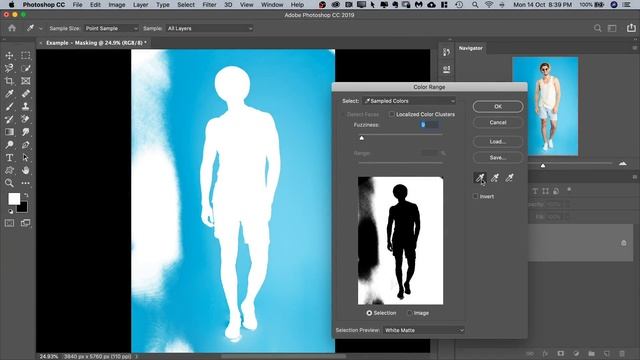Viewport: 640px width, 360px height.
Task: Reset default foreground and background colors
Action: pyautogui.click(x=10, y=211)
